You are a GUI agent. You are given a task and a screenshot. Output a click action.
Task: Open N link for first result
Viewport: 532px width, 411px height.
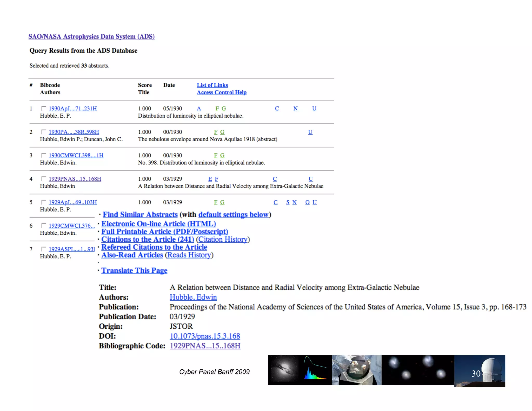[x=296, y=109]
